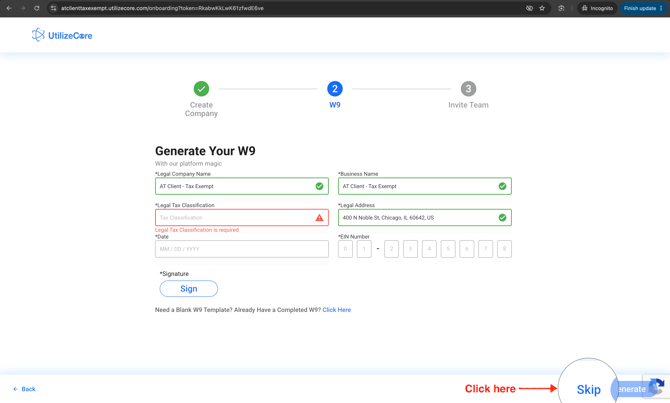Click the Sign button
The height and width of the screenshot is (403, 670).
click(188, 288)
